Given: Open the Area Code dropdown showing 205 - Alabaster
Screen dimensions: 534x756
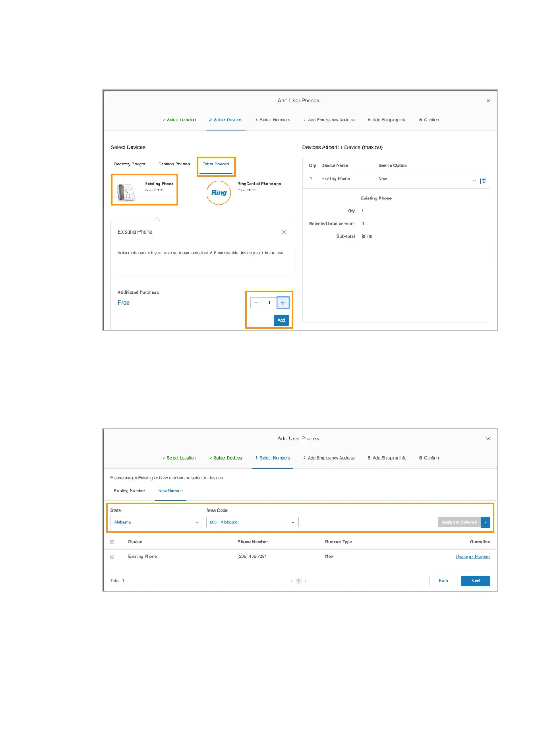Looking at the screenshot, I should 252,522.
